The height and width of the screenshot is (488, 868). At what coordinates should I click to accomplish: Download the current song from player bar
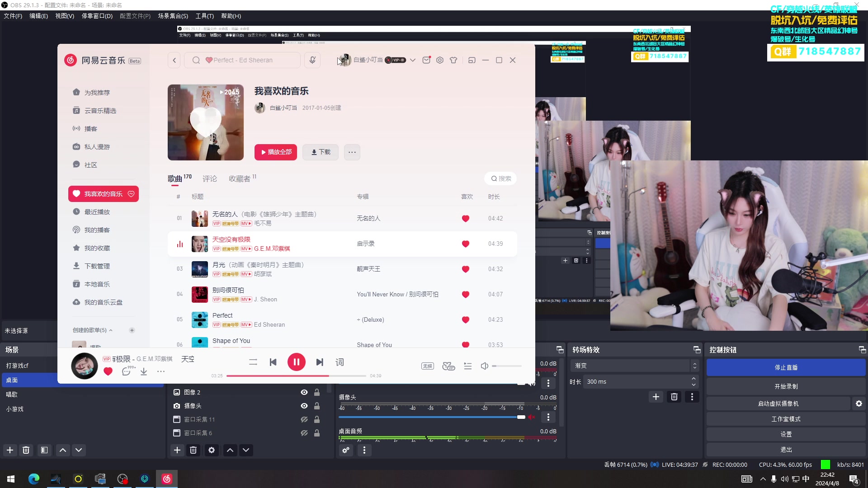pyautogui.click(x=144, y=371)
